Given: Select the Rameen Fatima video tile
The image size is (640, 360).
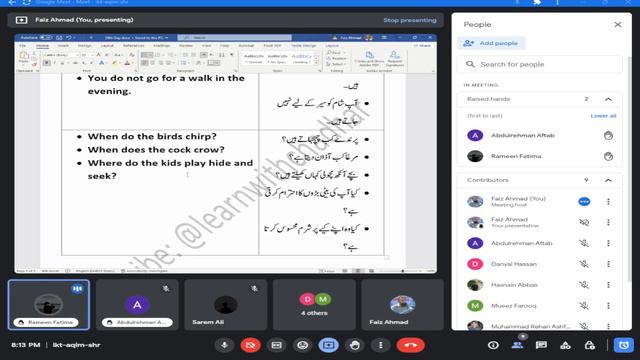Looking at the screenshot, I should click(49, 304).
